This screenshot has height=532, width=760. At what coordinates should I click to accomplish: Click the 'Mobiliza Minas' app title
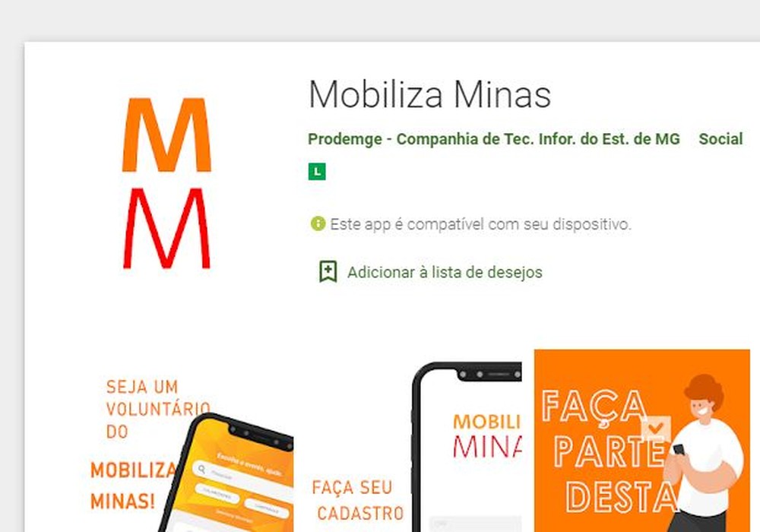point(429,94)
